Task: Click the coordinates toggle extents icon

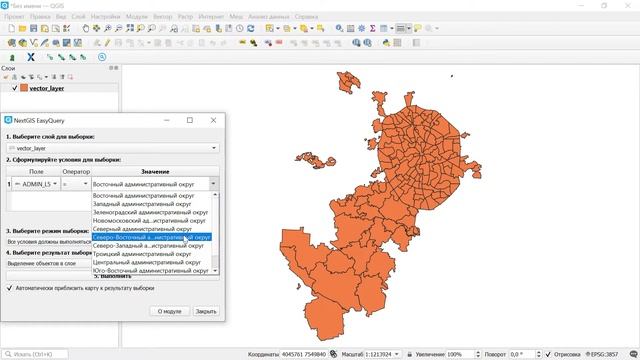Action: point(333,354)
